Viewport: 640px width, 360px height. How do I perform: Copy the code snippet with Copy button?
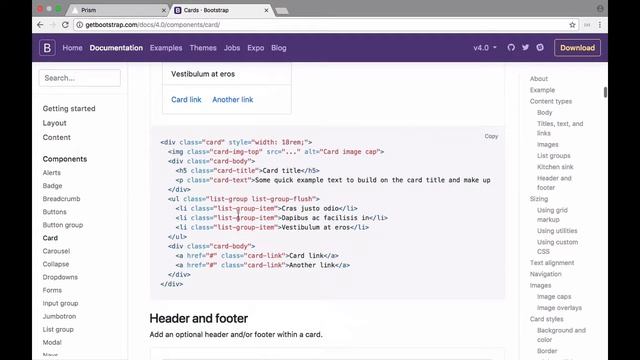pyautogui.click(x=491, y=136)
